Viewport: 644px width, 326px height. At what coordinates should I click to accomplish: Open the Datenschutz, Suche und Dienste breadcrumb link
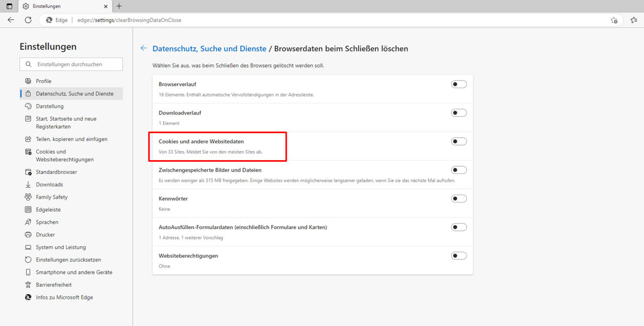[209, 48]
